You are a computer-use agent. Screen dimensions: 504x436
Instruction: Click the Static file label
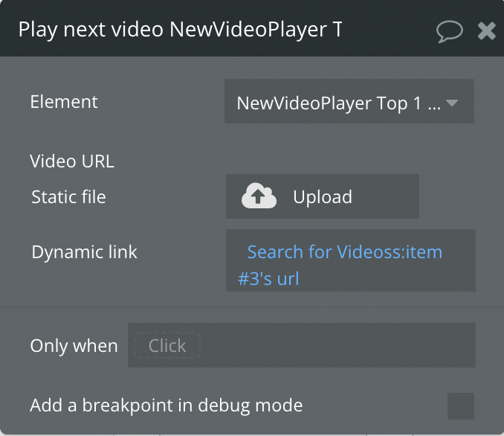68,196
